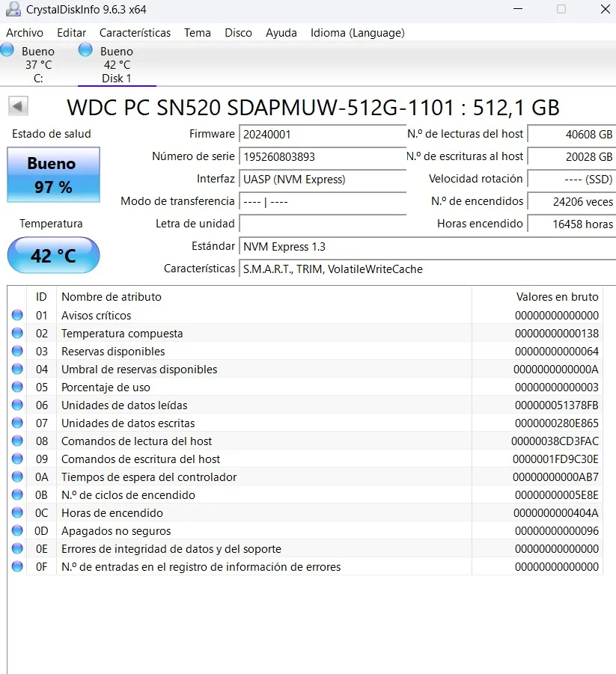Click the blue status orb for Disk 1
This screenshot has width=616, height=674.
pos(85,50)
